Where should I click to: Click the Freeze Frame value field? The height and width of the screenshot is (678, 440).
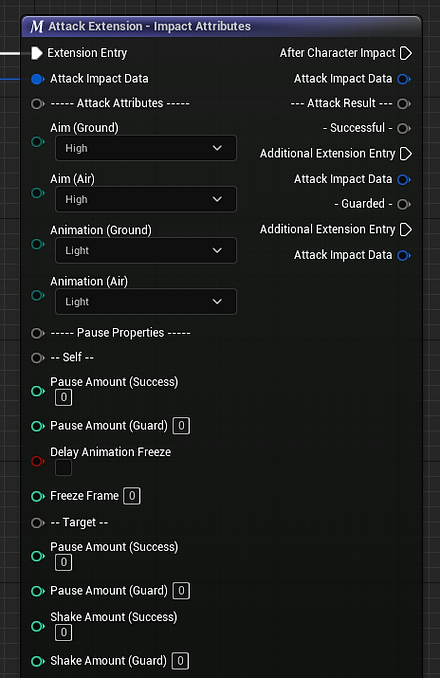click(132, 496)
